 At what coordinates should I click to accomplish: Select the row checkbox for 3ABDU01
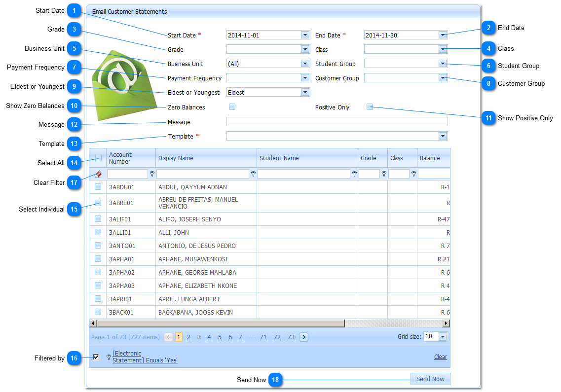[98, 187]
